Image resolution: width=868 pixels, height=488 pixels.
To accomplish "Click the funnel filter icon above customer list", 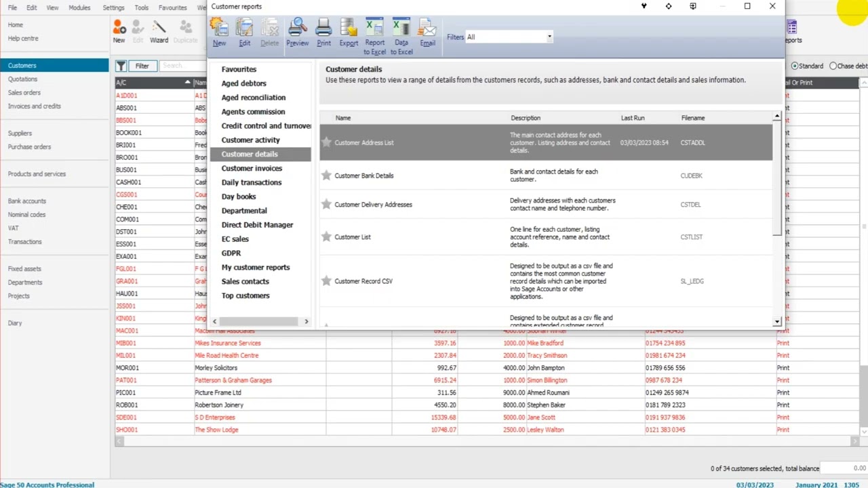I will pos(121,66).
